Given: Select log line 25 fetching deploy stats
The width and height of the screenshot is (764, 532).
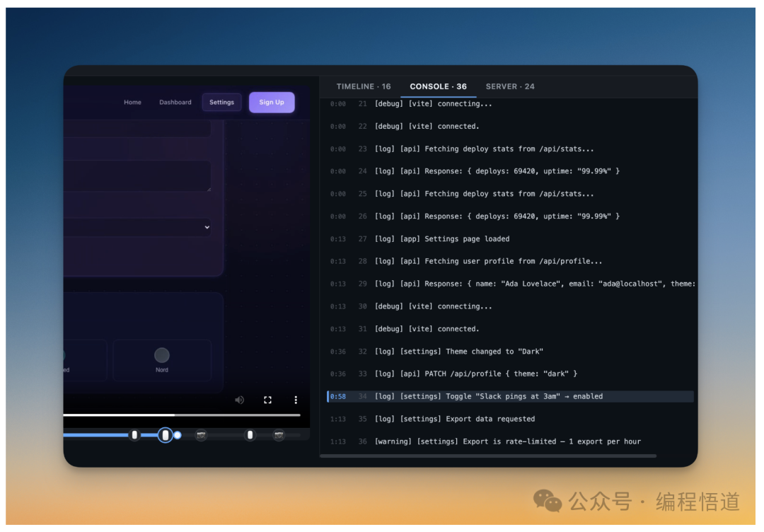Looking at the screenshot, I should click(x=510, y=194).
